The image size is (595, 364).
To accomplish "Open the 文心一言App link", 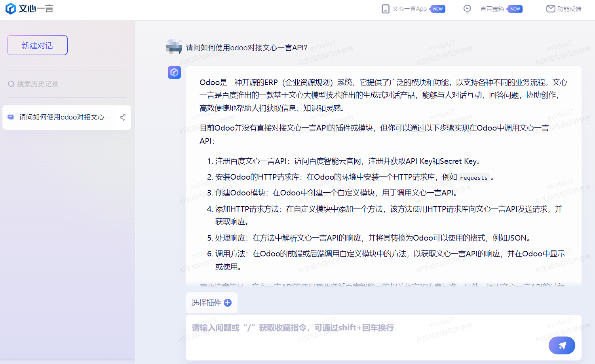I will point(409,9).
